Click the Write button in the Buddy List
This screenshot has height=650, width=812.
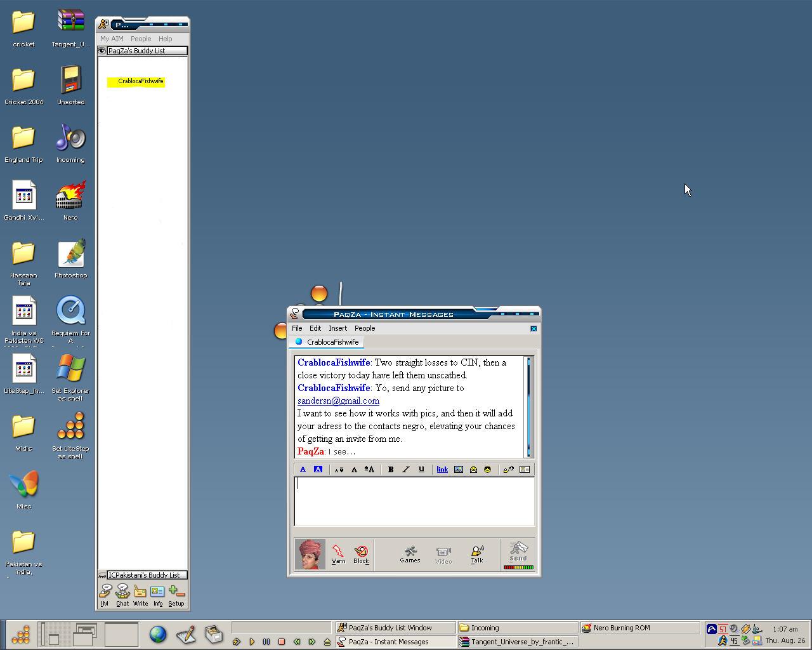point(140,596)
